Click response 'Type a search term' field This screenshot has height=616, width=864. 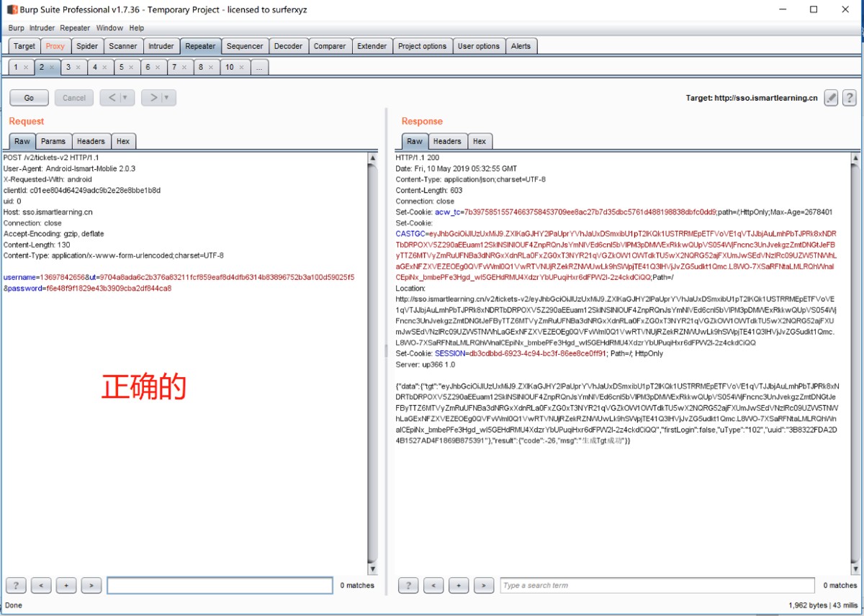[657, 585]
